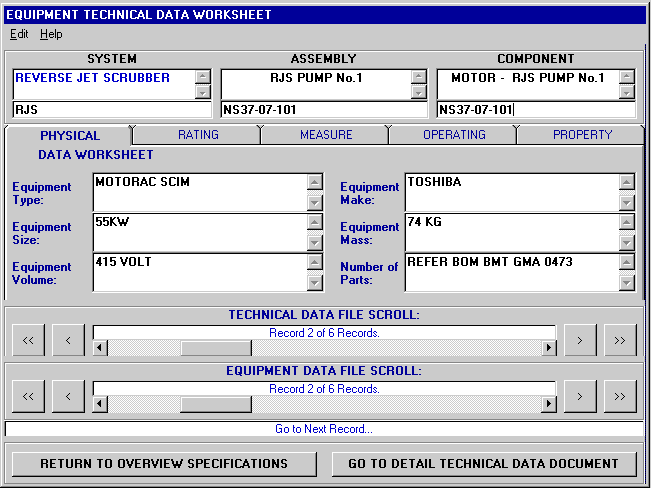Switch to the PROPERTY tab
The width and height of the screenshot is (651, 488).
point(582,135)
